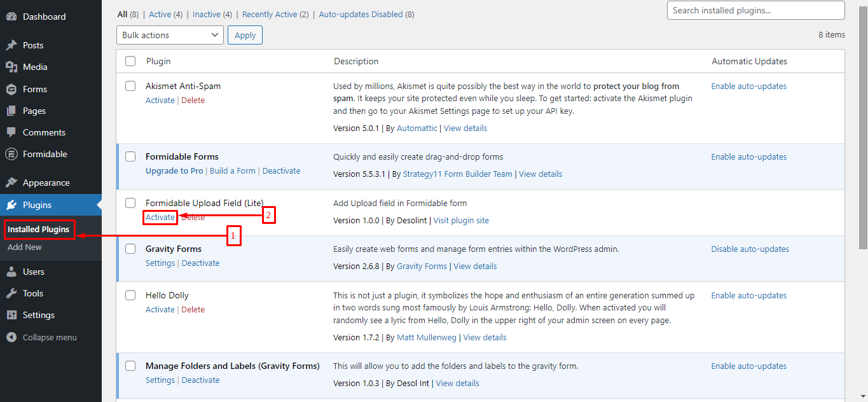Check the Hello Dolly checkbox
This screenshot has height=402, width=868.
coord(130,295)
